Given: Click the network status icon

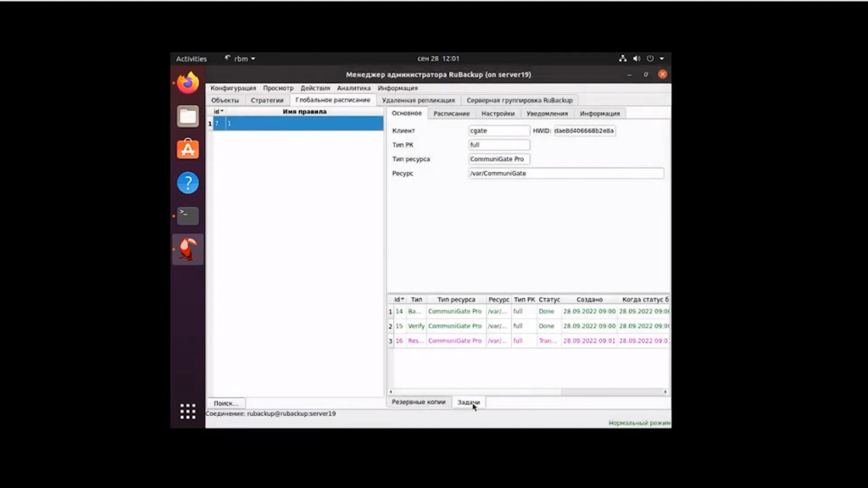Looking at the screenshot, I should pos(623,58).
